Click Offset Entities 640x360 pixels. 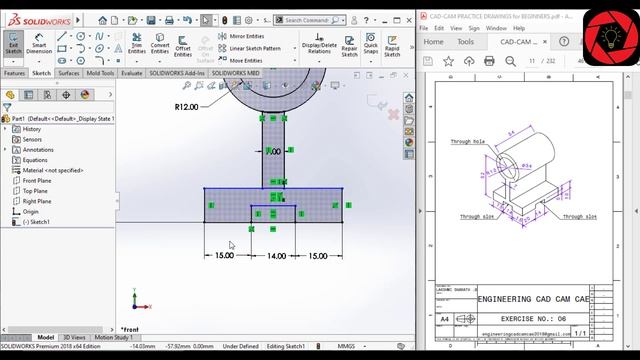tap(183, 46)
